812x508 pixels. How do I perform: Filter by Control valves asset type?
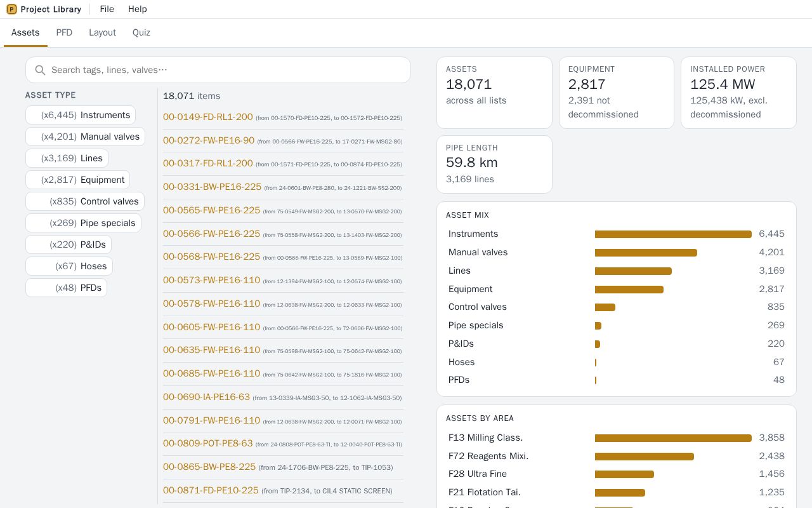[x=85, y=201]
